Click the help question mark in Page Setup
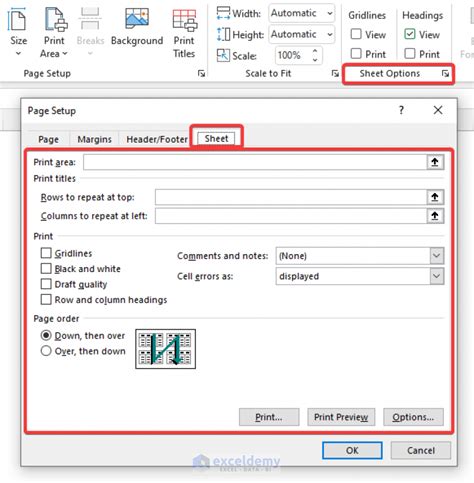 pyautogui.click(x=401, y=110)
